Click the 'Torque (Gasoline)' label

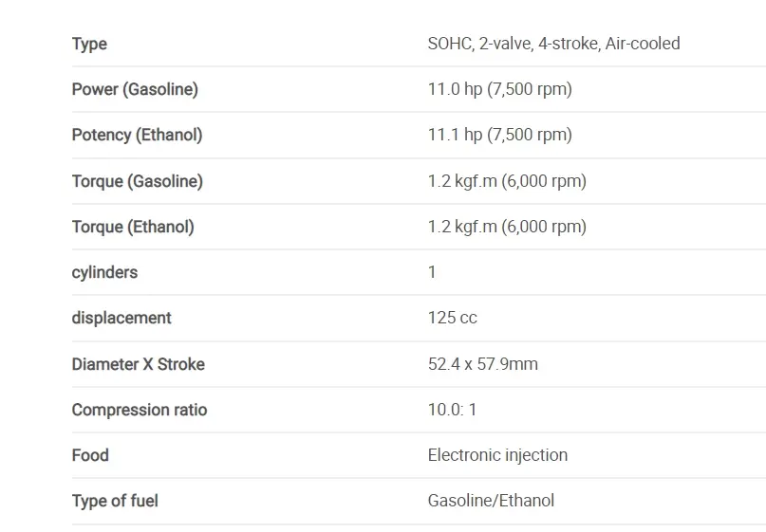[x=138, y=181]
